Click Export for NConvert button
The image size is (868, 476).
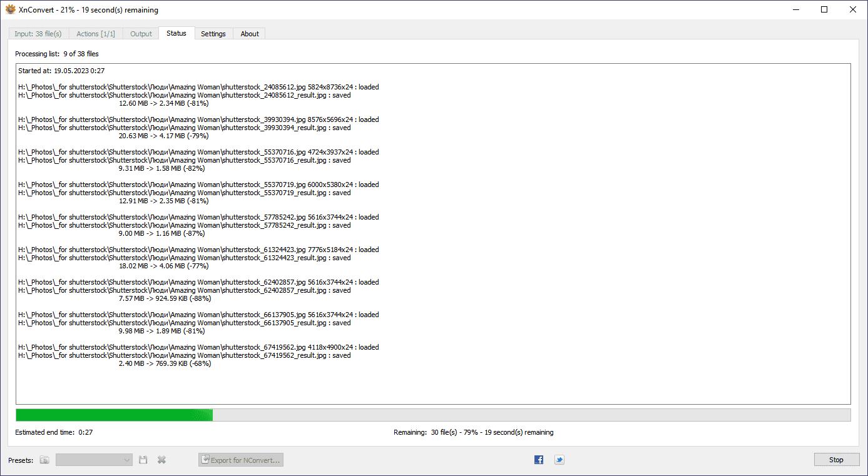point(241,460)
